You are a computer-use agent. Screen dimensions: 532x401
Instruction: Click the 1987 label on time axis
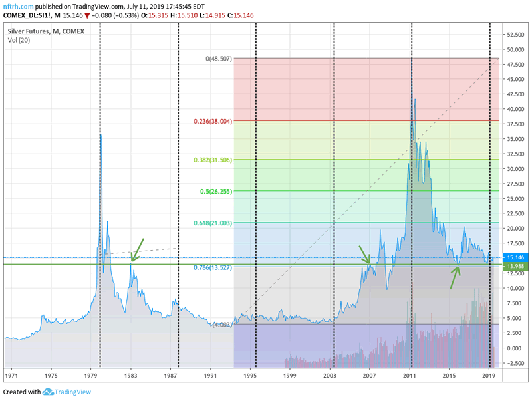(170, 376)
